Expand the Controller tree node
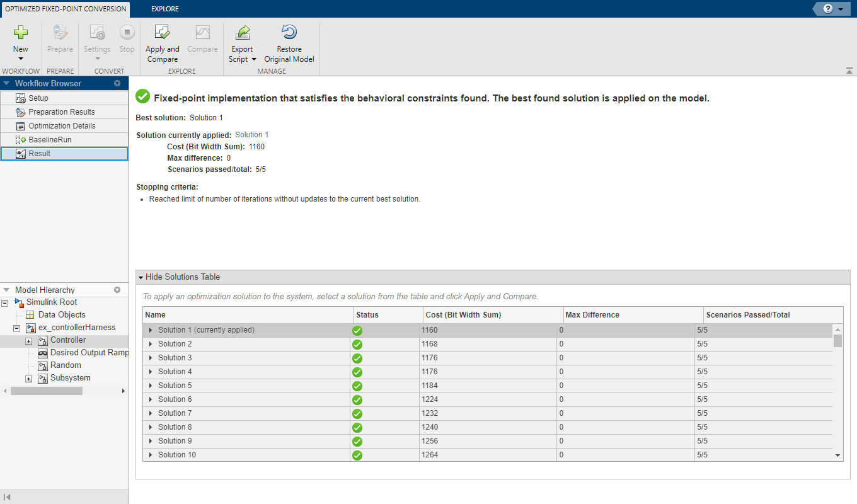This screenshot has width=857, height=504. click(x=29, y=341)
